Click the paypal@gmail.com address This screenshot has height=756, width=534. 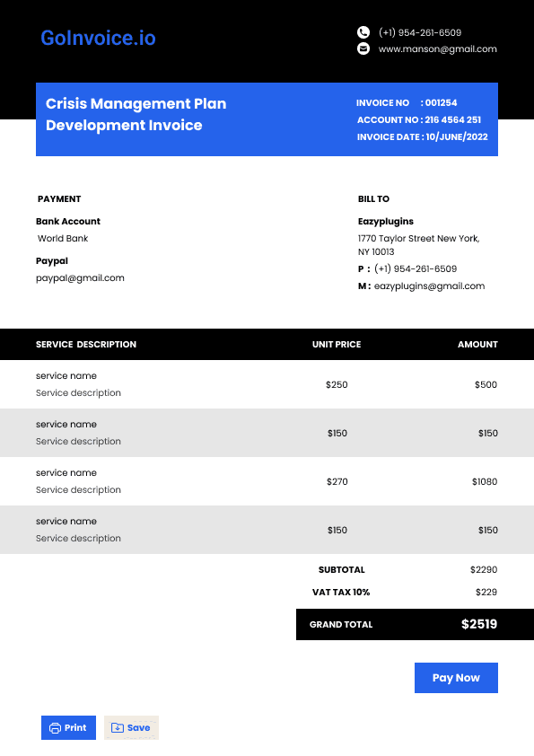click(x=80, y=278)
